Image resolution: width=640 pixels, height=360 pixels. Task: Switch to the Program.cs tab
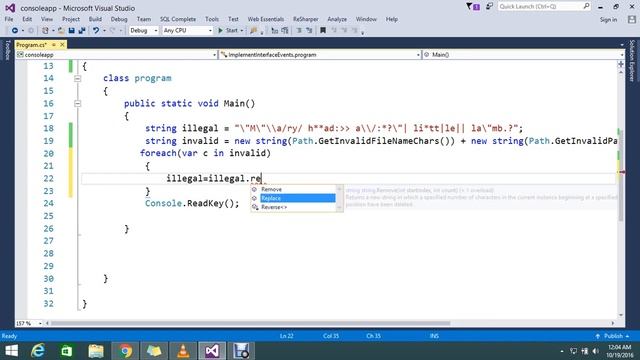[x=31, y=44]
